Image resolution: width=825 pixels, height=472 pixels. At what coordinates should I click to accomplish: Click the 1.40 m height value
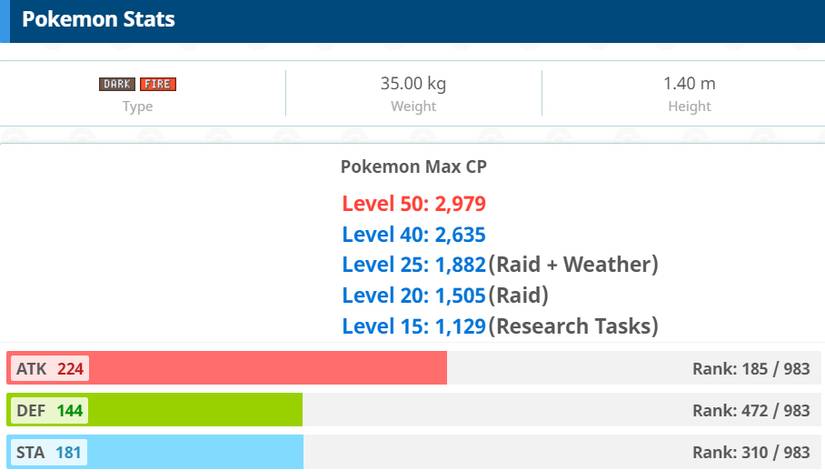(689, 83)
